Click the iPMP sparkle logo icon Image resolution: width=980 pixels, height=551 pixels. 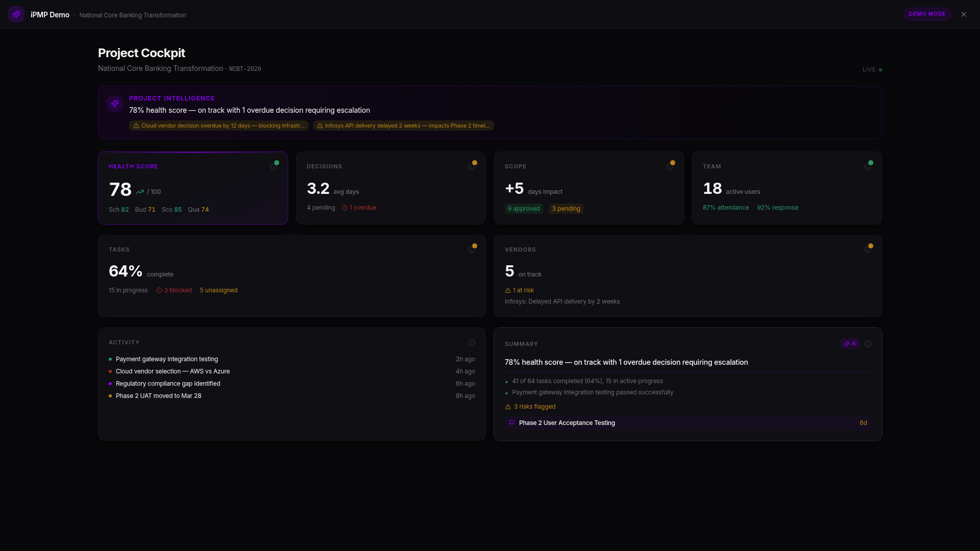(16, 14)
